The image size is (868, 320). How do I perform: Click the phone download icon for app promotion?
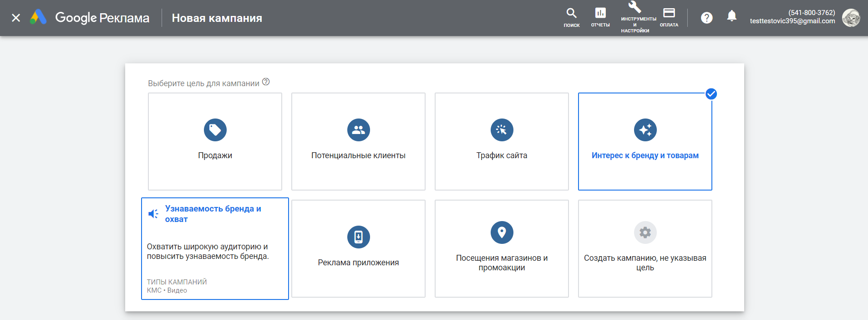point(359,237)
